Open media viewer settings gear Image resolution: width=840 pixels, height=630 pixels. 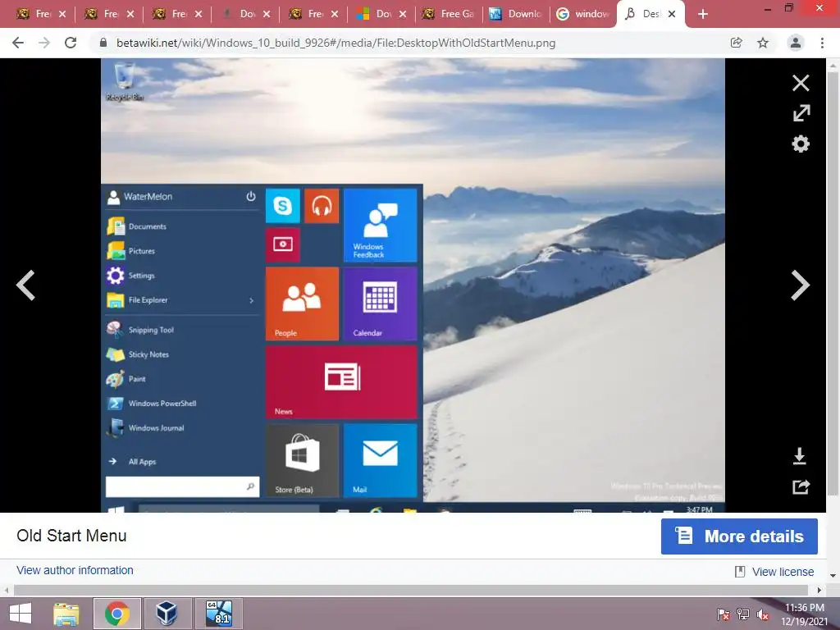[801, 144]
